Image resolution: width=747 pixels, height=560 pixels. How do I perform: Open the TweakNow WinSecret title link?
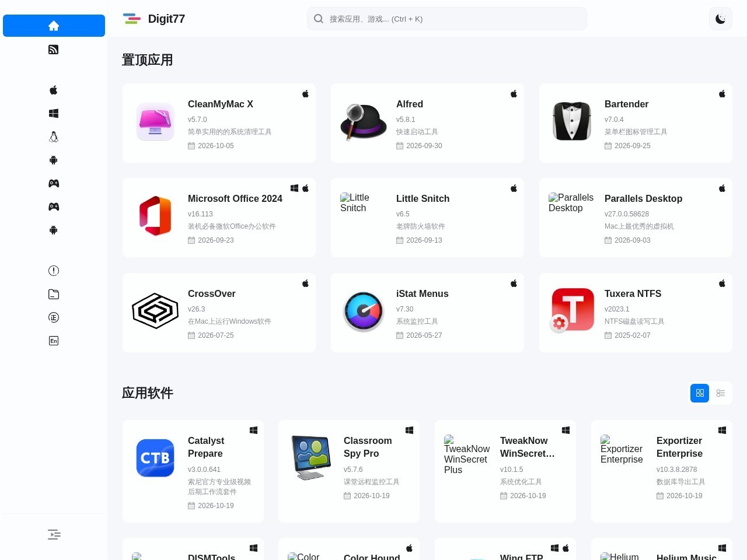point(528,447)
